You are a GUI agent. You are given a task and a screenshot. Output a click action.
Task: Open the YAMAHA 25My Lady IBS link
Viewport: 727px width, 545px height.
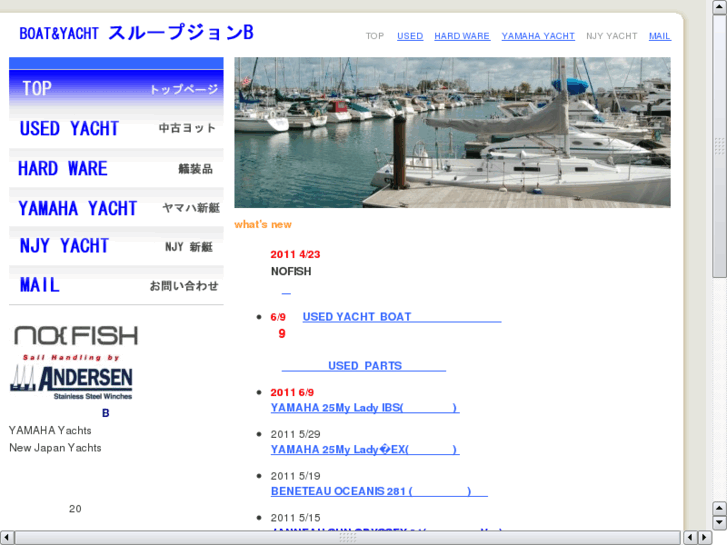(x=365, y=408)
